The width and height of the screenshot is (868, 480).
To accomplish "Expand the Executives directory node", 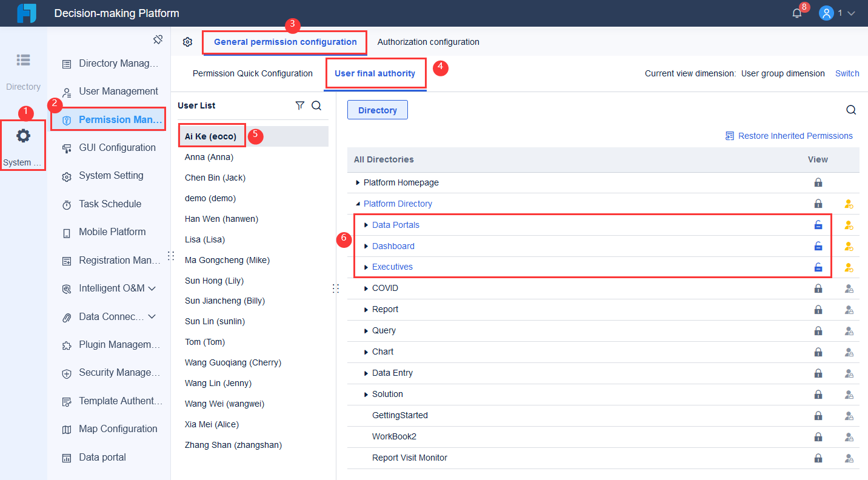I will coord(367,267).
